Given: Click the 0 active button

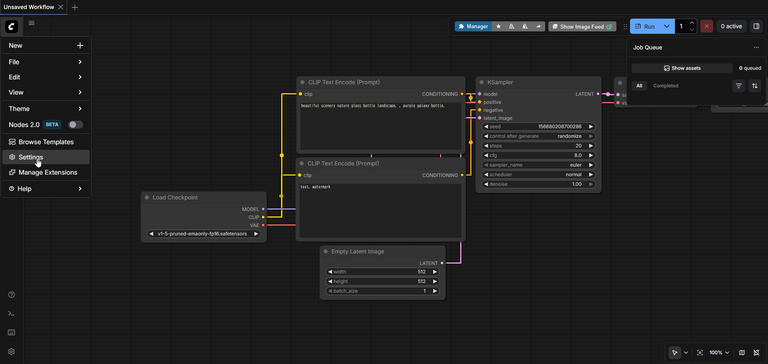Looking at the screenshot, I should [731, 26].
